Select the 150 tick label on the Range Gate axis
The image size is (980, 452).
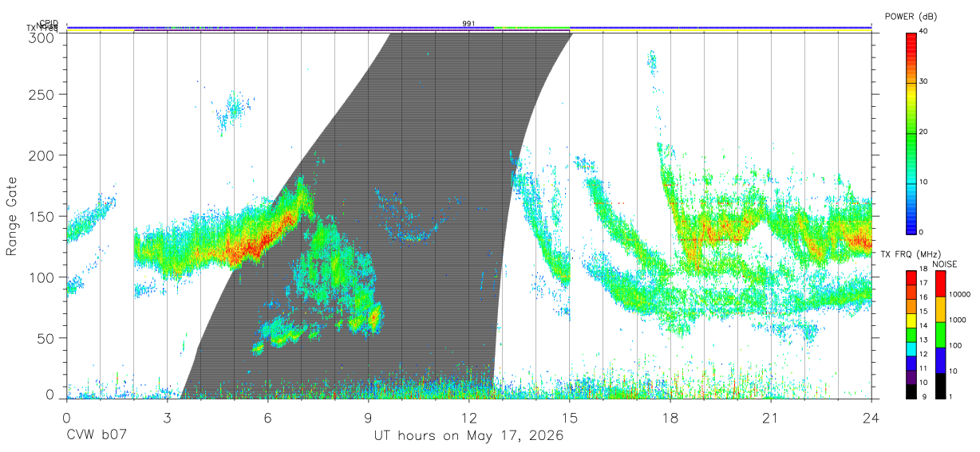pyautogui.click(x=41, y=216)
